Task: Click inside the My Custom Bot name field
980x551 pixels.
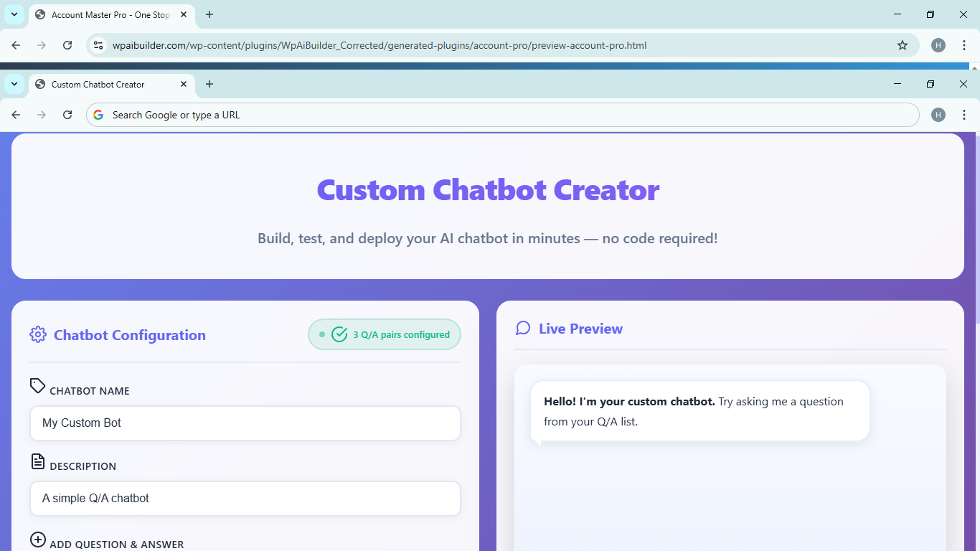Action: click(245, 423)
